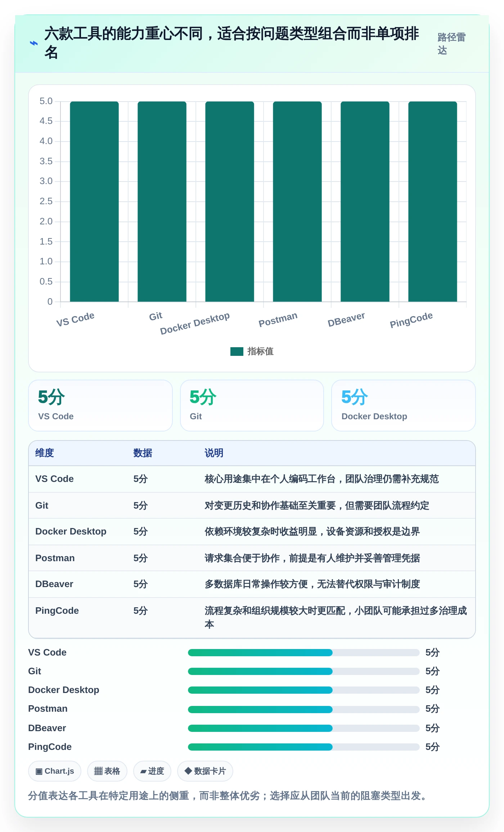Image resolution: width=504 pixels, height=832 pixels.
Task: Select the DBeaver bar in the chart
Action: click(365, 201)
